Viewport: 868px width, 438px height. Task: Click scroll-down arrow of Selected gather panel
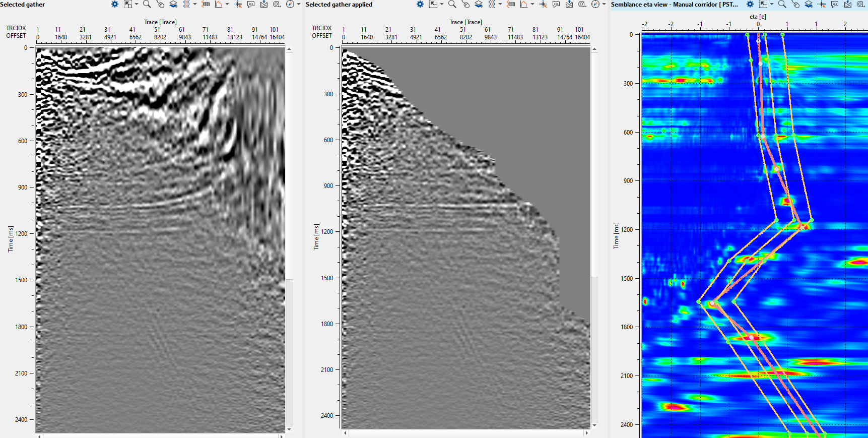(289, 429)
